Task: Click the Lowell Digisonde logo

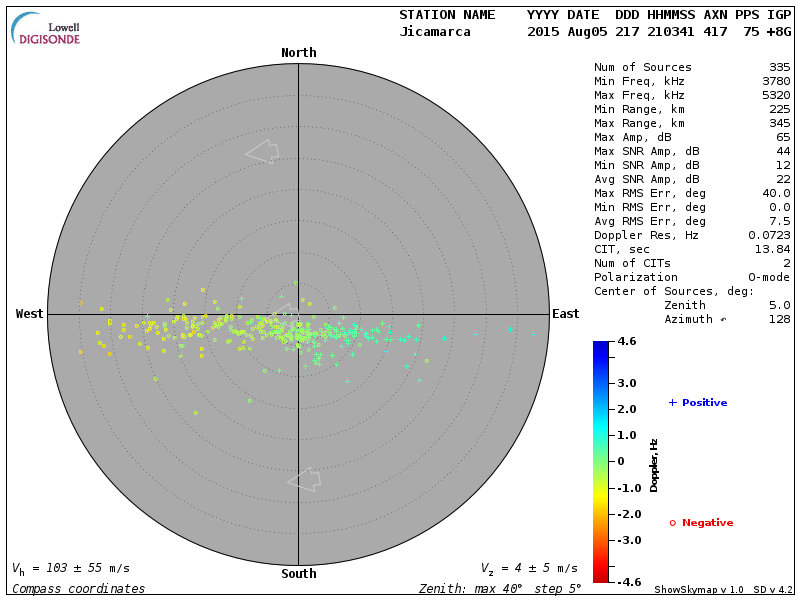Action: click(x=46, y=28)
